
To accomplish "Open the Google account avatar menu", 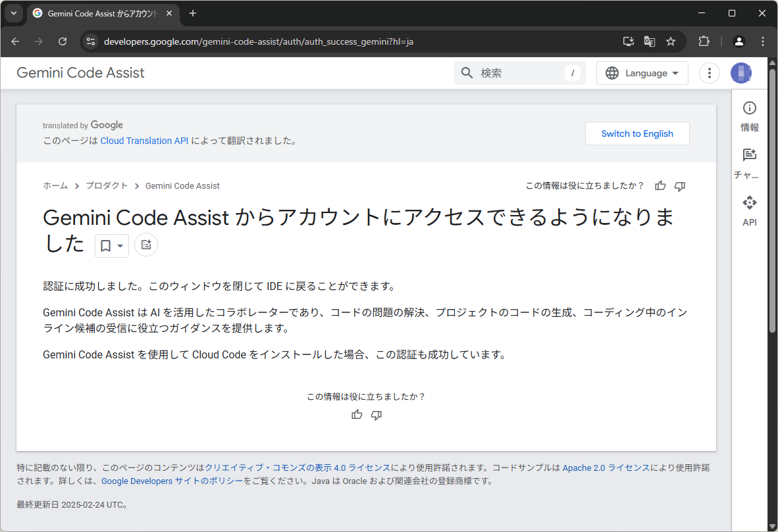I will tap(740, 73).
